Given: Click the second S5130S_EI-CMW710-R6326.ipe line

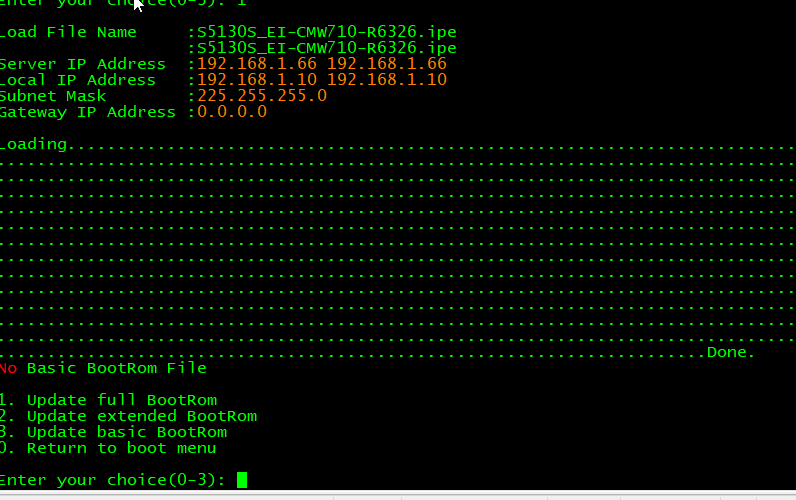Looking at the screenshot, I should (326, 48).
